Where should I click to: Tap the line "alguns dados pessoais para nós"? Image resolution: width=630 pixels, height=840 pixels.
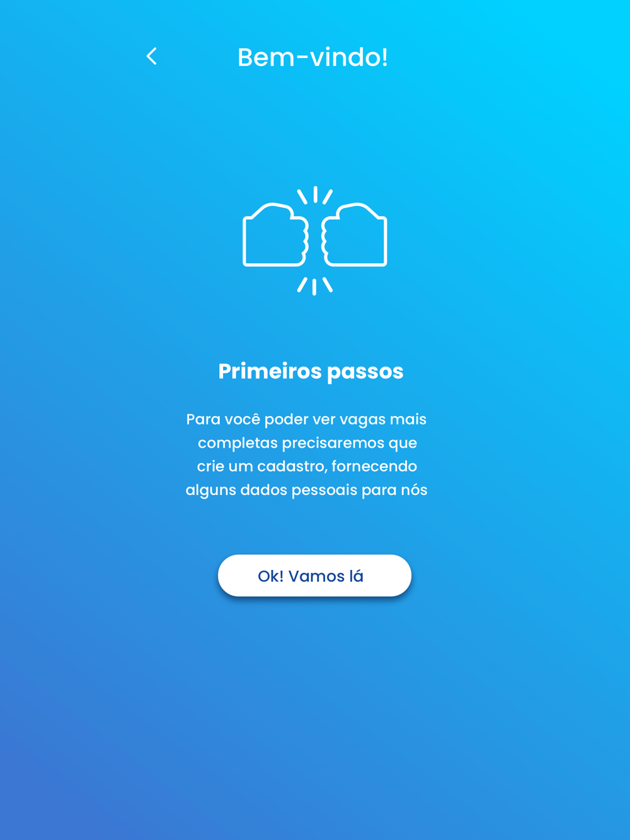(306, 490)
